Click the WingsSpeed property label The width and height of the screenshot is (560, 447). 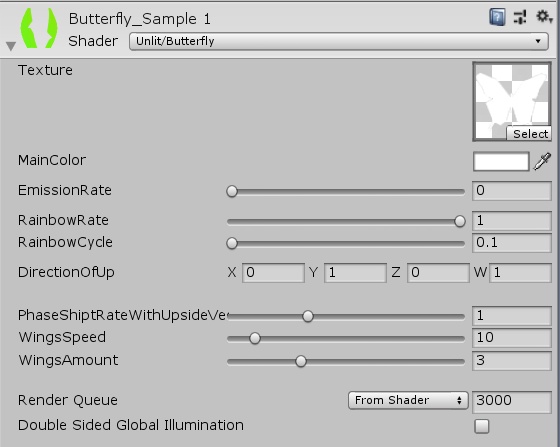(62, 337)
